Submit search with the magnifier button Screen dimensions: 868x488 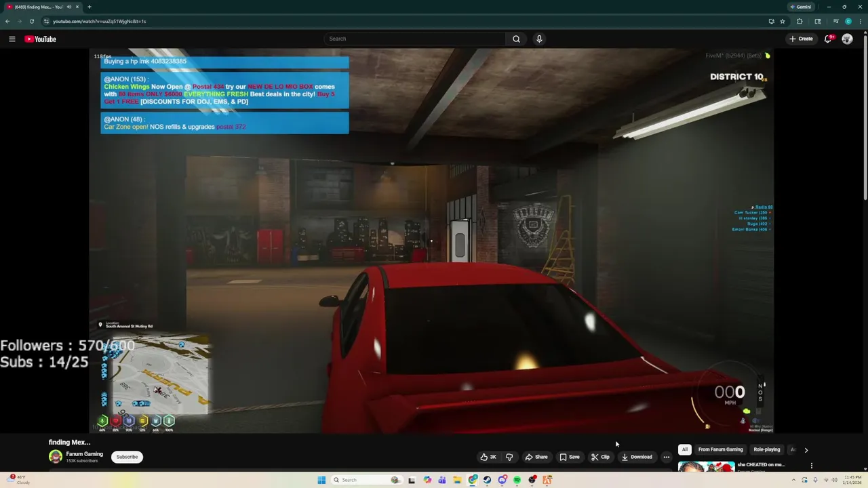[516, 39]
